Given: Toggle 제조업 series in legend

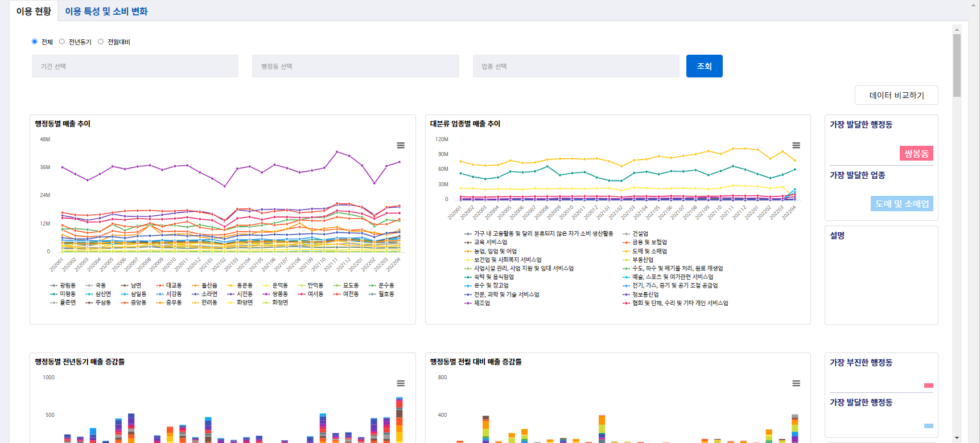Looking at the screenshot, I should pyautogui.click(x=477, y=303).
